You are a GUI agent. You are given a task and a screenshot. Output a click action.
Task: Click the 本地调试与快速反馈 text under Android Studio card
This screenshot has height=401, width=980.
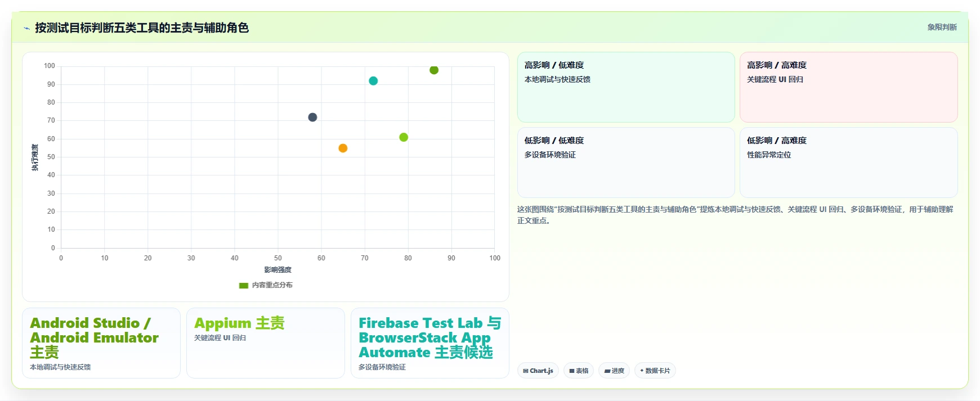click(60, 367)
